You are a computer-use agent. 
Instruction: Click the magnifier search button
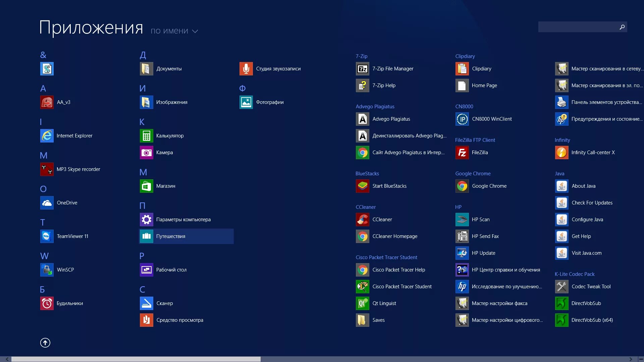coord(622,27)
